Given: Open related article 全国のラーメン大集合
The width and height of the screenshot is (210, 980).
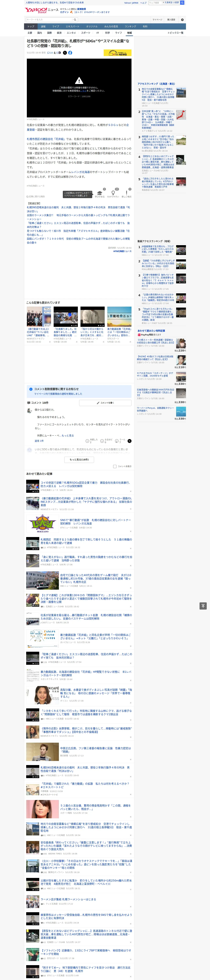Looking at the screenshot, I should click(78, 217).
